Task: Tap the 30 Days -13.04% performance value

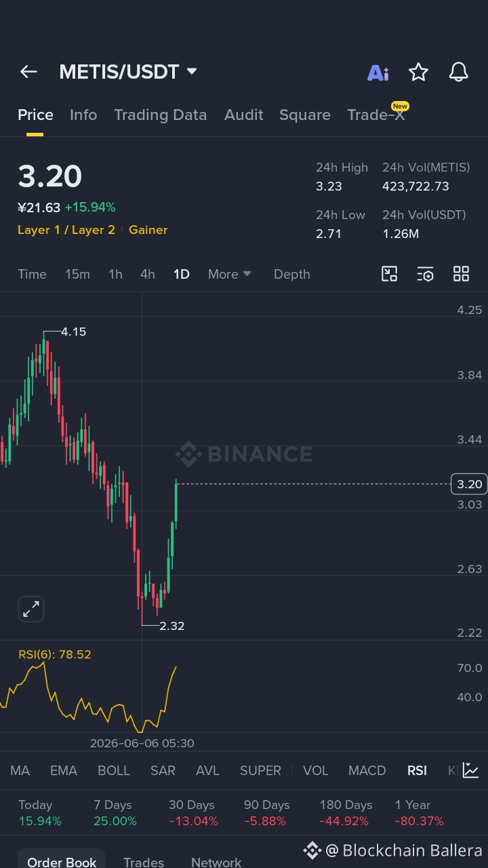Action: tap(193, 821)
